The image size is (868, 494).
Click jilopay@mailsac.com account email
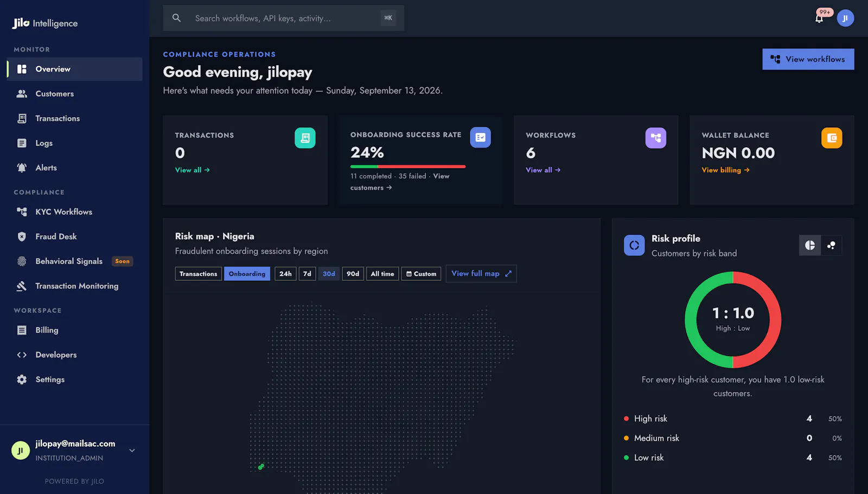point(75,444)
